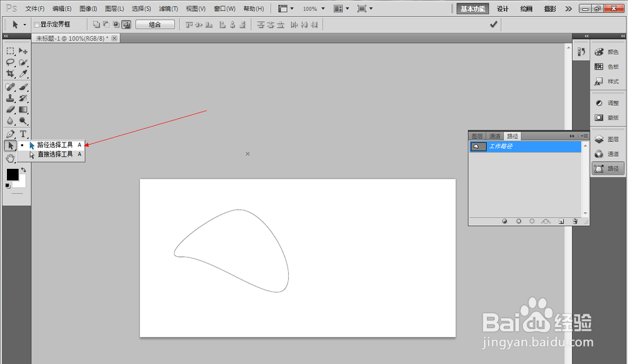Open the 调整 adjustments panel
The width and height of the screenshot is (628, 364).
coord(607,103)
